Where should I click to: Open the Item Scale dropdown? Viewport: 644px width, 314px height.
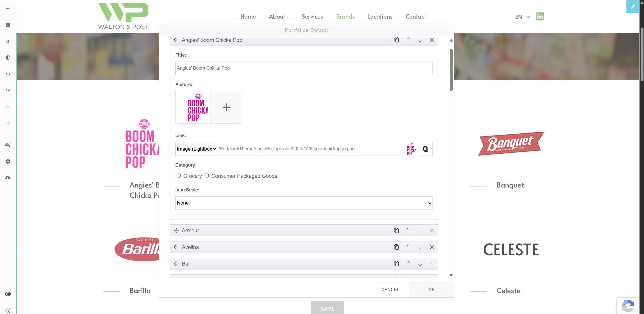click(304, 203)
